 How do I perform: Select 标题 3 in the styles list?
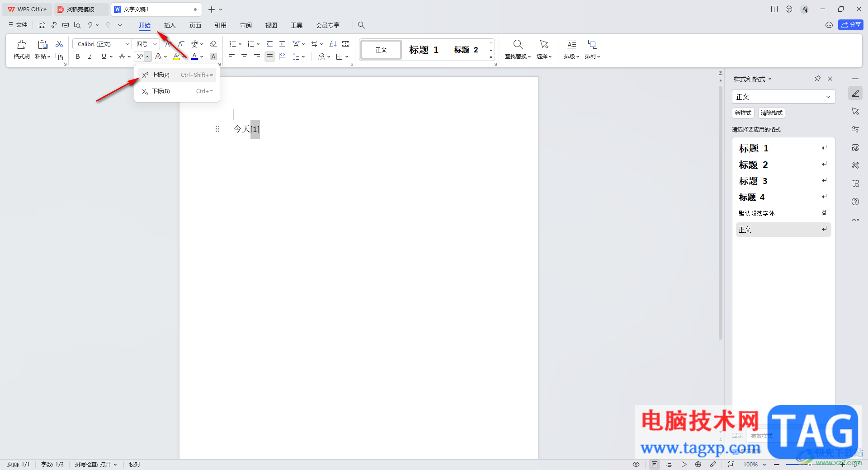783,181
